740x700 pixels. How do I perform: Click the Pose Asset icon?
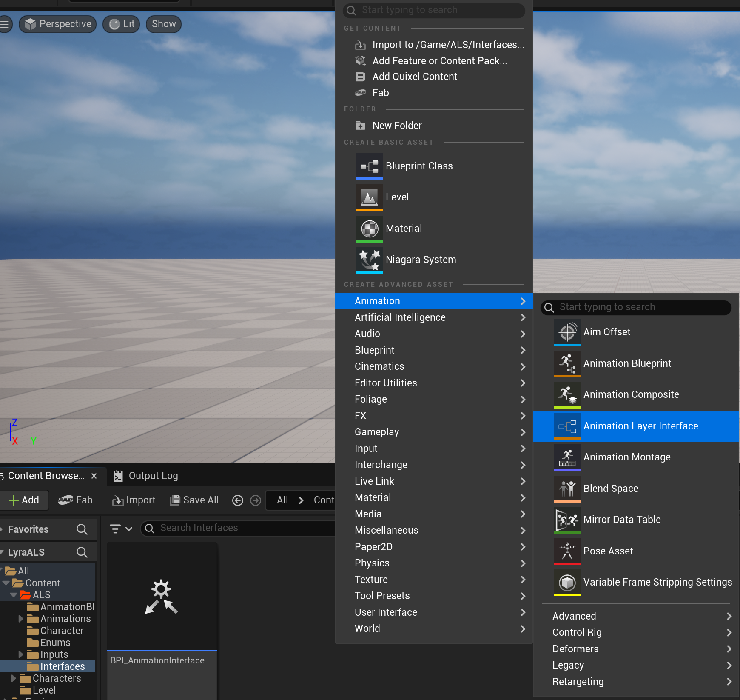[567, 551]
